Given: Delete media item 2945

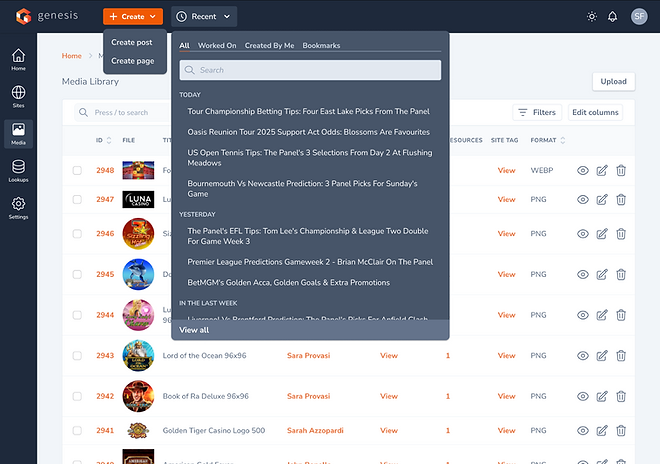Looking at the screenshot, I should pyautogui.click(x=621, y=275).
